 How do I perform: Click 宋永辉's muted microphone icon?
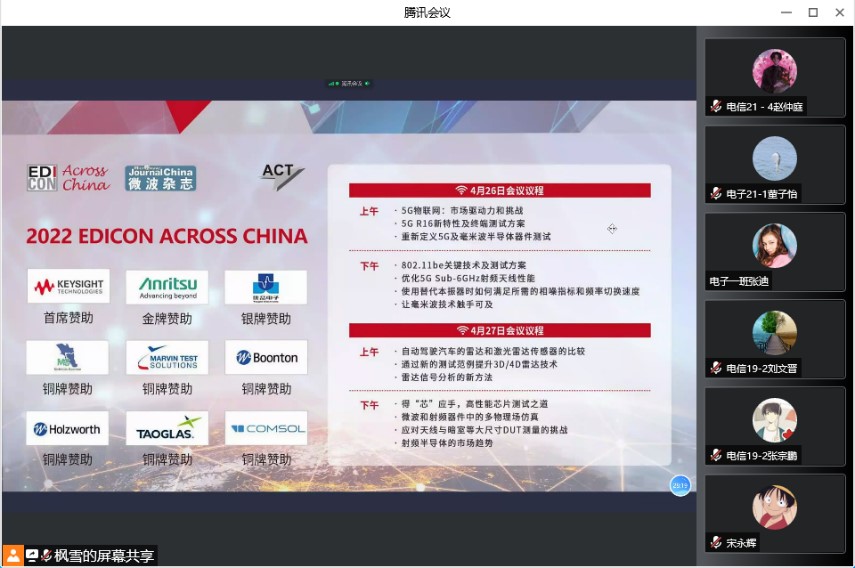(x=716, y=543)
